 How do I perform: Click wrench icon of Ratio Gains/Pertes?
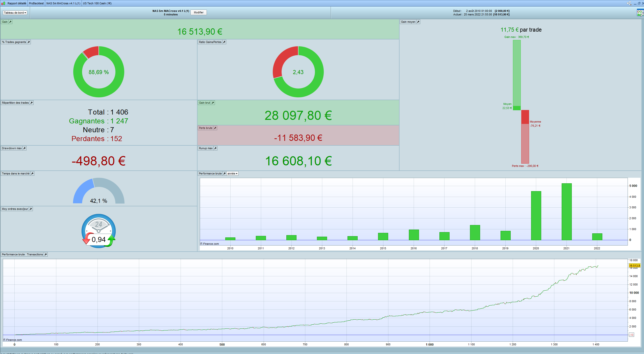pyautogui.click(x=224, y=42)
